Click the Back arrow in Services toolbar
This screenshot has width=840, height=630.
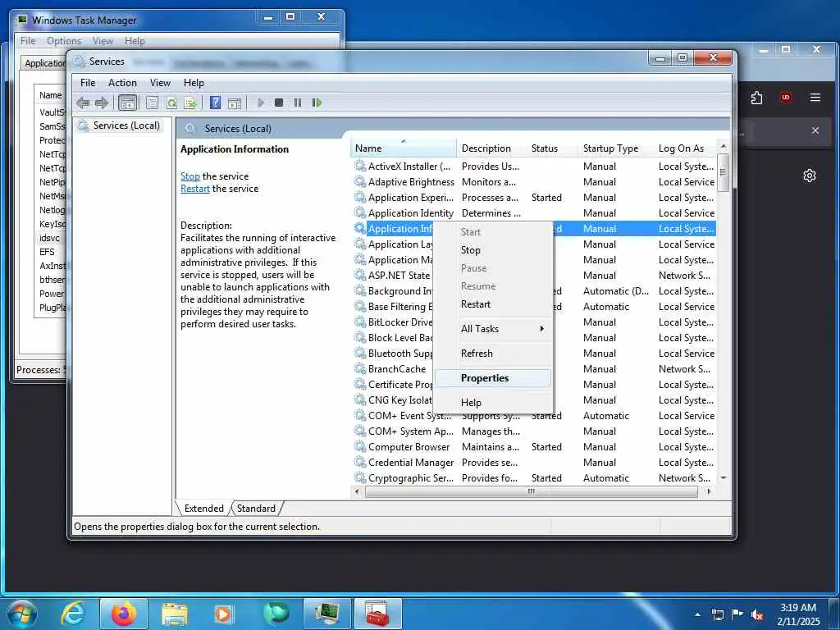pos(83,103)
